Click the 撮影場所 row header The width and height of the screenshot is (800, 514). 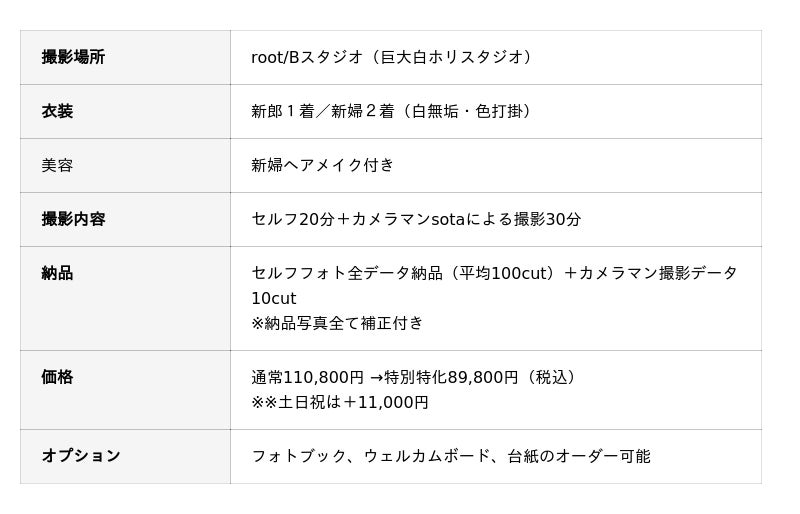(73, 57)
